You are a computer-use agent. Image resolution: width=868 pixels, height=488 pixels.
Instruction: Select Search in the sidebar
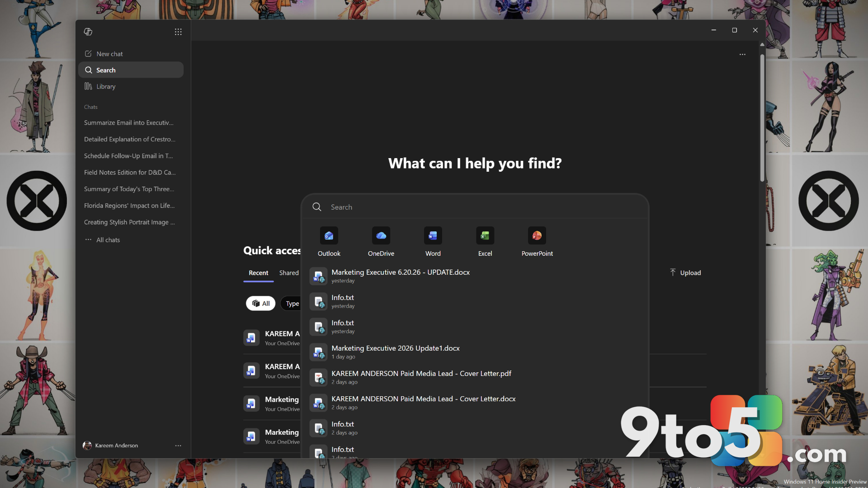(131, 70)
